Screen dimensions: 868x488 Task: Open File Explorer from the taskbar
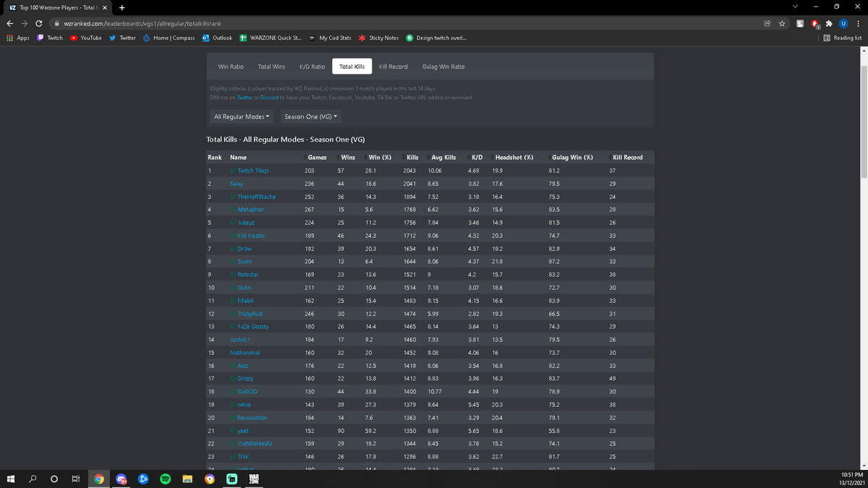[187, 479]
